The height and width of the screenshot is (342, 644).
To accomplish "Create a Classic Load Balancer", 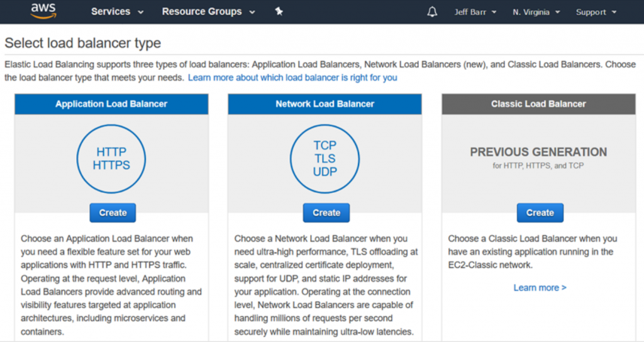I will [540, 212].
